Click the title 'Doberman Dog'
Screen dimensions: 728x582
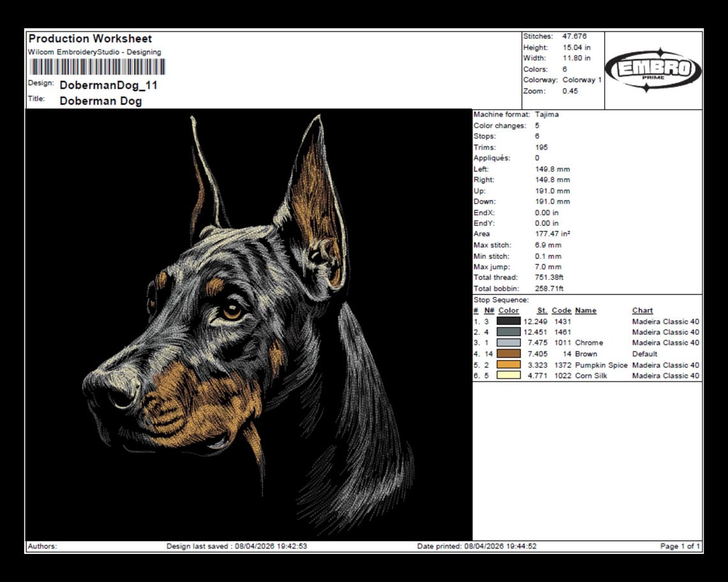click(101, 101)
